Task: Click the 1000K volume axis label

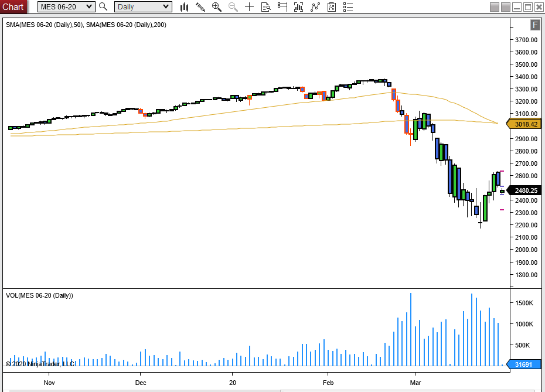Action: [524, 324]
